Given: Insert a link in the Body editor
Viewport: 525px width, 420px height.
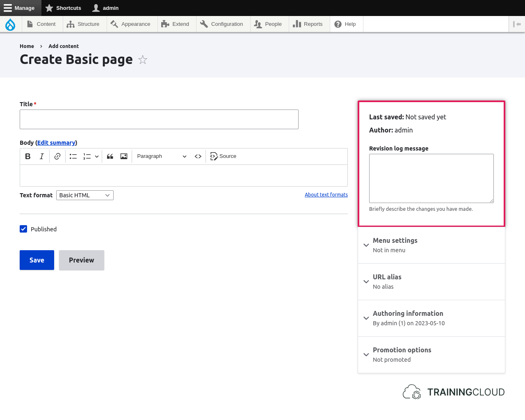Looking at the screenshot, I should click(57, 156).
